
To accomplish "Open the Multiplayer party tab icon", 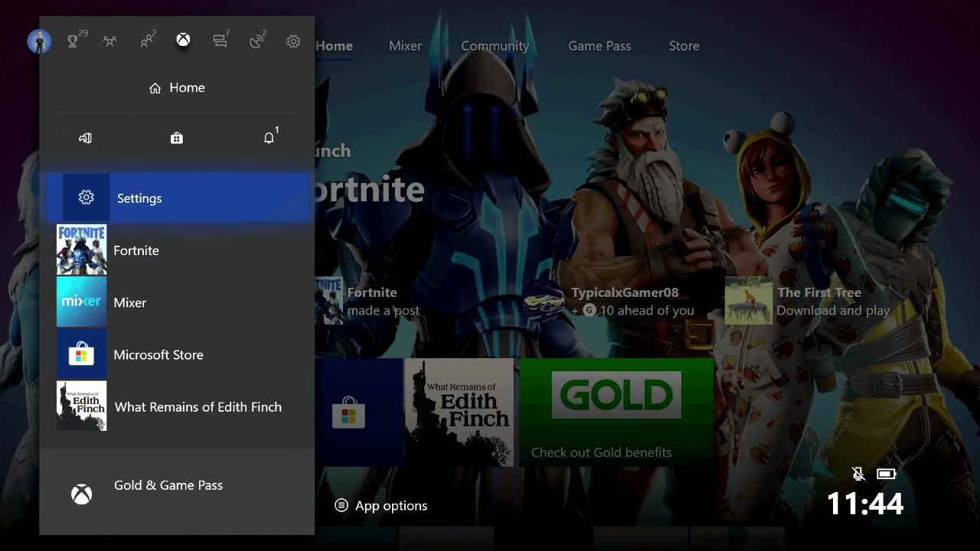I will point(110,41).
